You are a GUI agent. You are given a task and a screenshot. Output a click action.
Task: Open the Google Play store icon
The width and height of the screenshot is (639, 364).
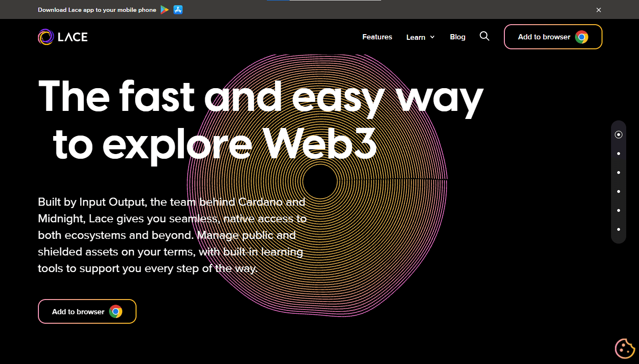coord(164,9)
